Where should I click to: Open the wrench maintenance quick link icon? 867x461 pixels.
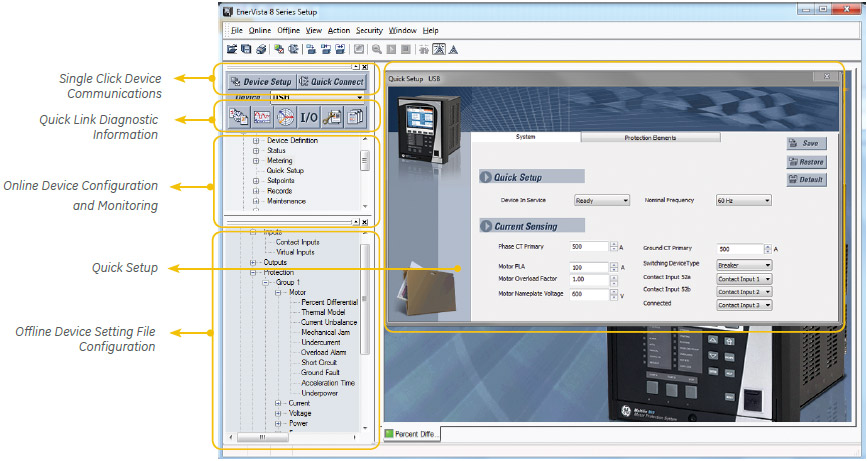click(332, 117)
